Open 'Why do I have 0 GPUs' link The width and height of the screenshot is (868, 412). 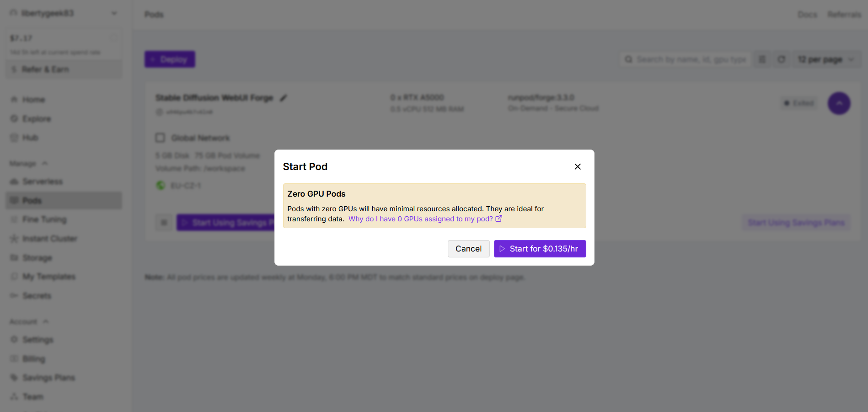pyautogui.click(x=421, y=219)
